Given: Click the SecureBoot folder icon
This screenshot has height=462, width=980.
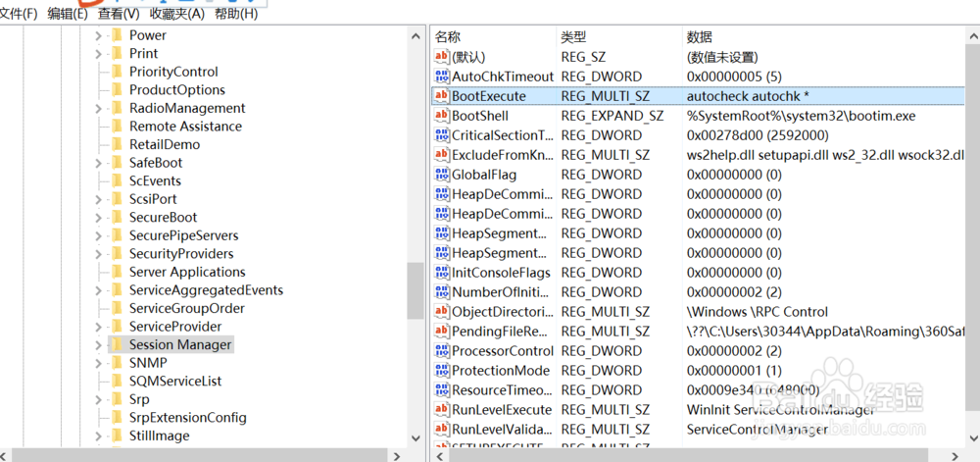Looking at the screenshot, I should [x=117, y=218].
